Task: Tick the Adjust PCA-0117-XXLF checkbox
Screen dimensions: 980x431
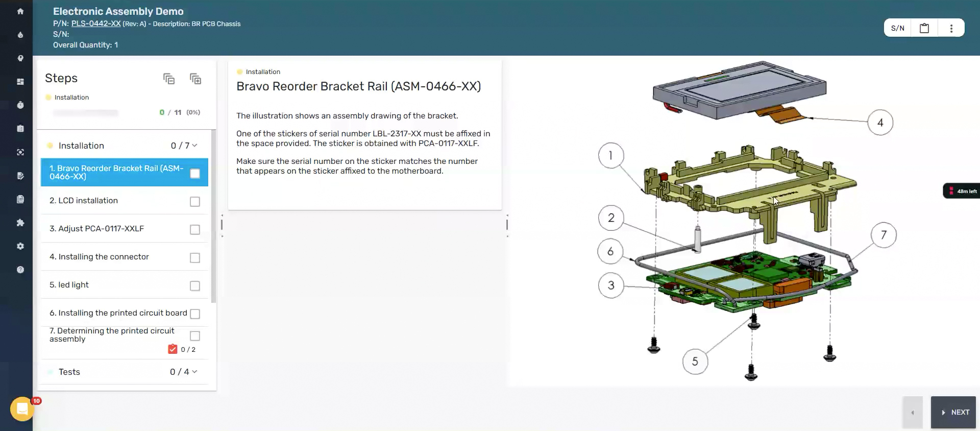Action: 195,230
